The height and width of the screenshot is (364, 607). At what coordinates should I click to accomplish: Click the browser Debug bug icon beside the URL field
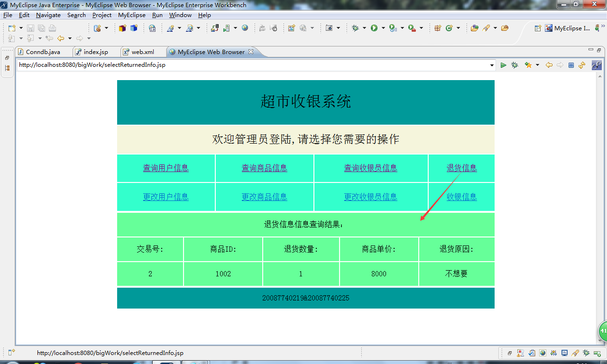515,65
